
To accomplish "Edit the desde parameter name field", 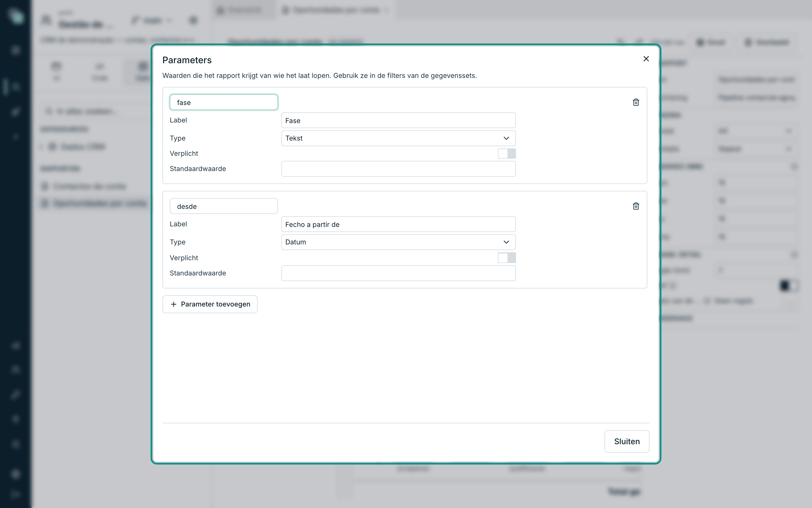I will pyautogui.click(x=224, y=206).
